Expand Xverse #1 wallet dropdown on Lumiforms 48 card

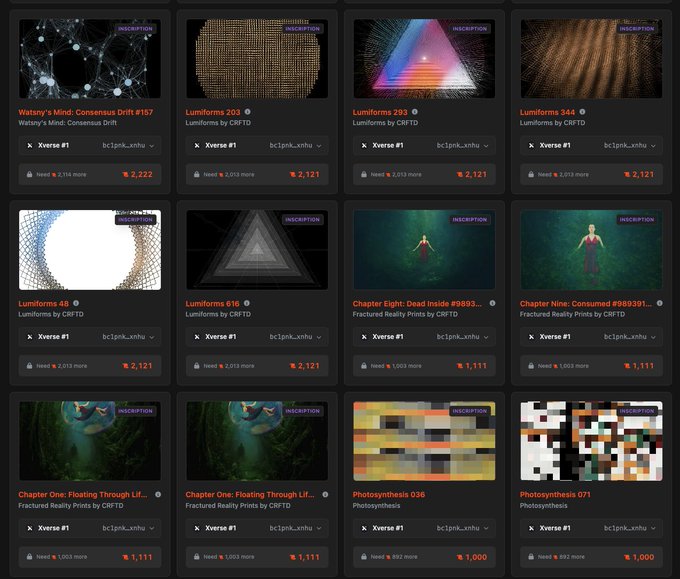[x=90, y=337]
